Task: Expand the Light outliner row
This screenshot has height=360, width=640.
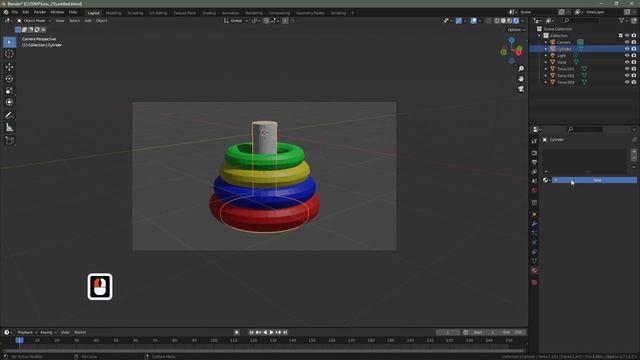Action: (x=546, y=56)
